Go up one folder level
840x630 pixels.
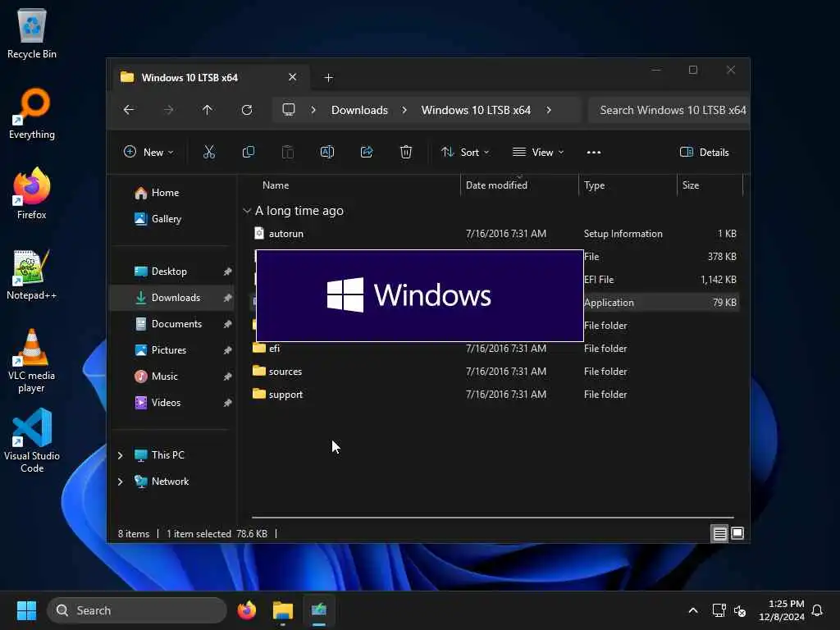(x=208, y=110)
